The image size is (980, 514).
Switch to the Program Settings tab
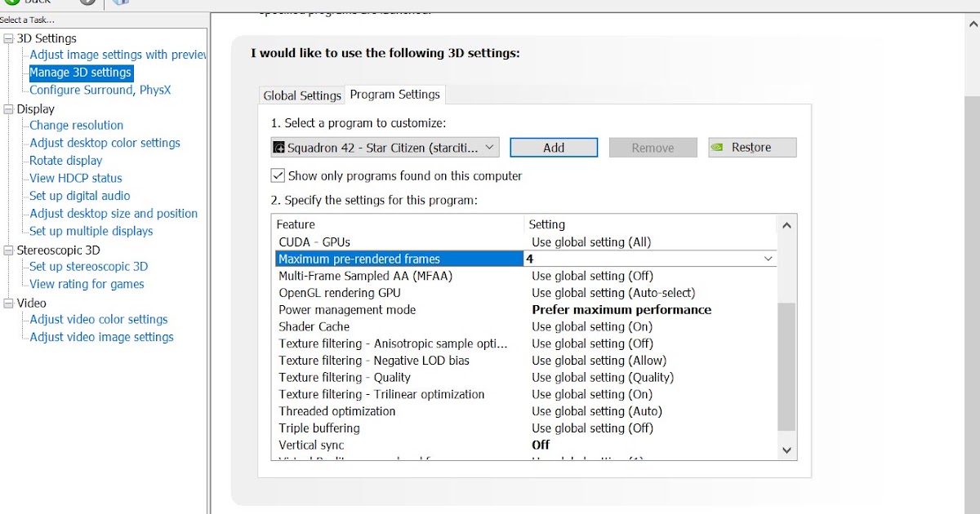coord(395,95)
